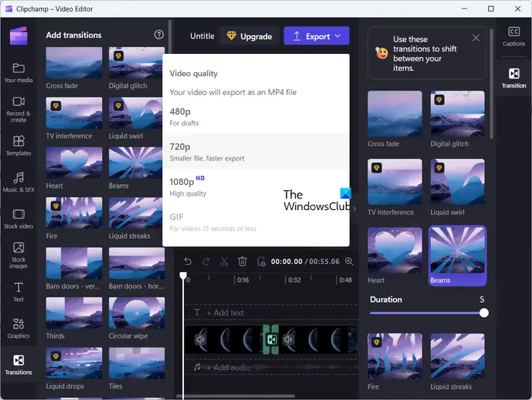This screenshot has width=532, height=400.
Task: Open the Captions panel
Action: click(x=514, y=37)
